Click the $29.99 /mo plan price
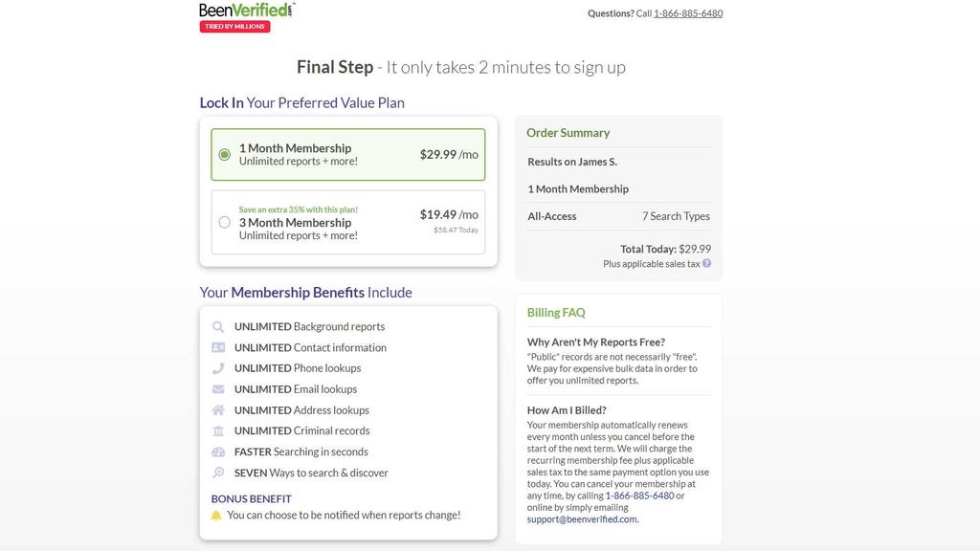 coord(448,154)
